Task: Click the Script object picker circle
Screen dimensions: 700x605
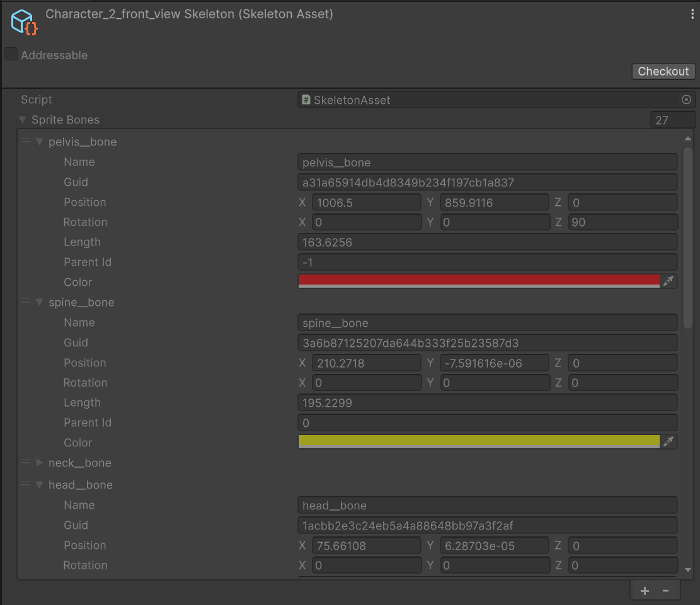Action: pyautogui.click(x=686, y=99)
